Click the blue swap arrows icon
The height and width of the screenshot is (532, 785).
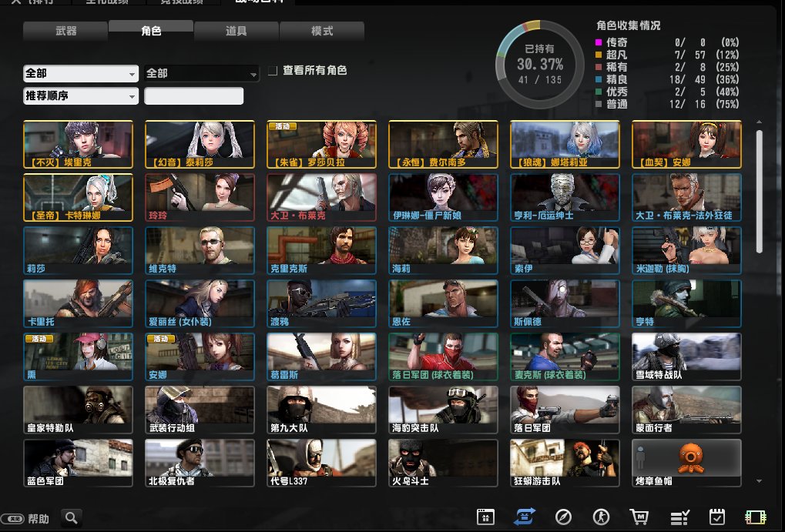coord(525,517)
